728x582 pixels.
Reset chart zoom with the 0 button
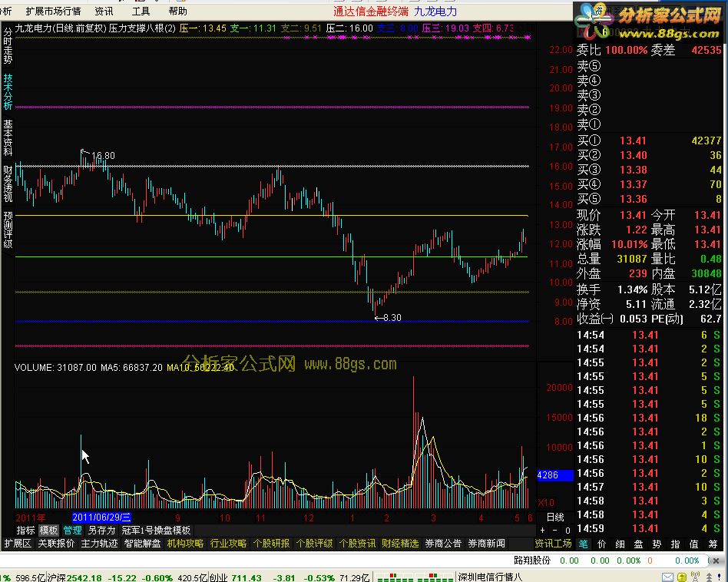pyautogui.click(x=568, y=530)
